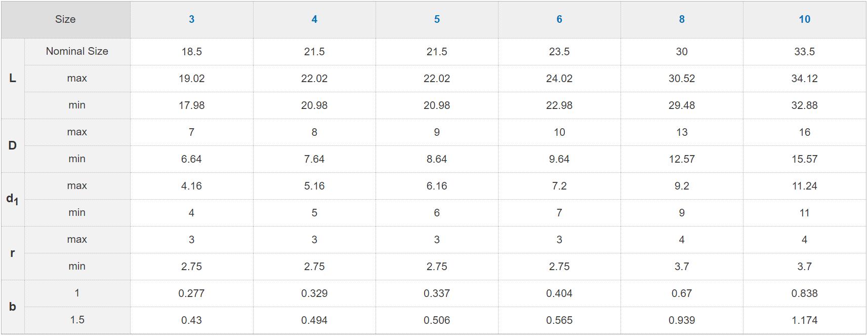Select the d1 row group label

pyautogui.click(x=13, y=199)
